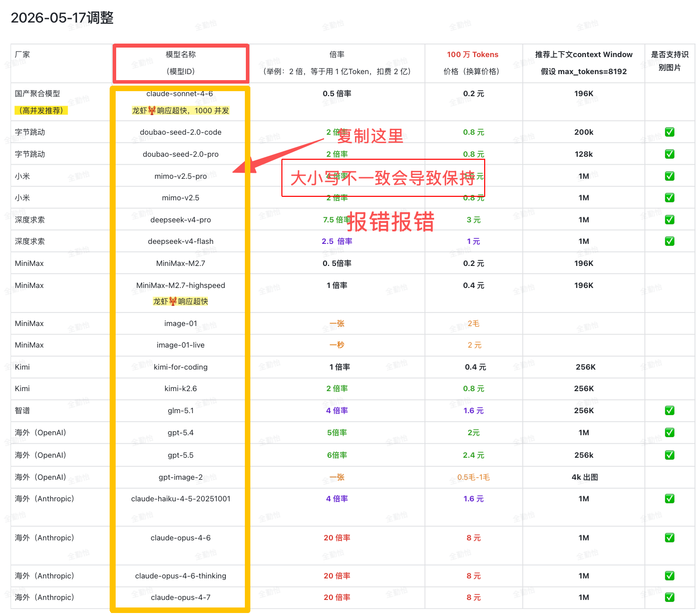Click the orange 0.5毛-1毛 price cell
This screenshot has height=616, width=700.
tap(474, 477)
